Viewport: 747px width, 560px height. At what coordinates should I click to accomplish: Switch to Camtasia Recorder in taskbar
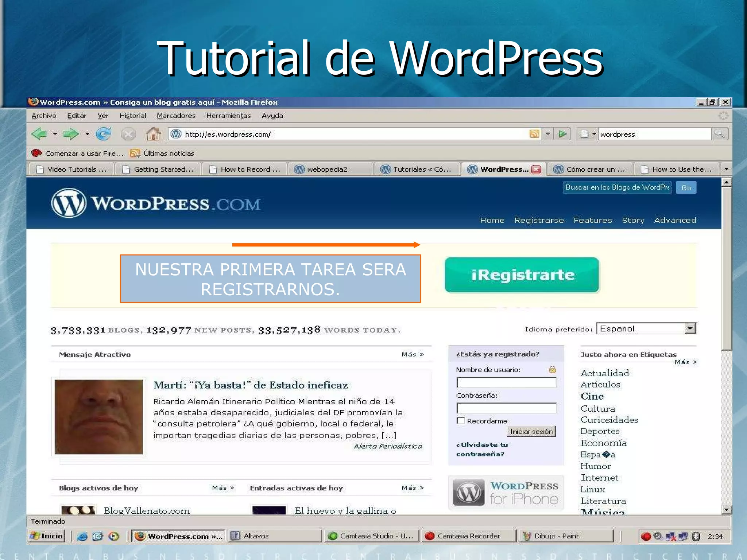coord(469,536)
